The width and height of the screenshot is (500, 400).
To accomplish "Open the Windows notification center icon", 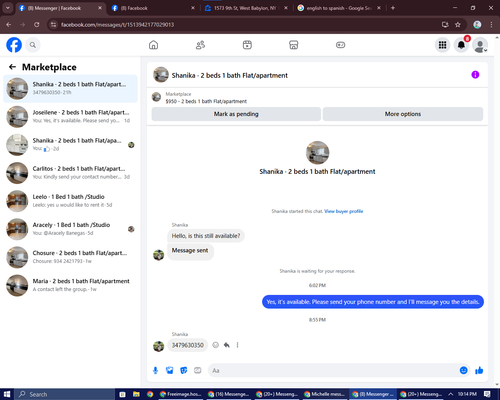I will click(487, 394).
